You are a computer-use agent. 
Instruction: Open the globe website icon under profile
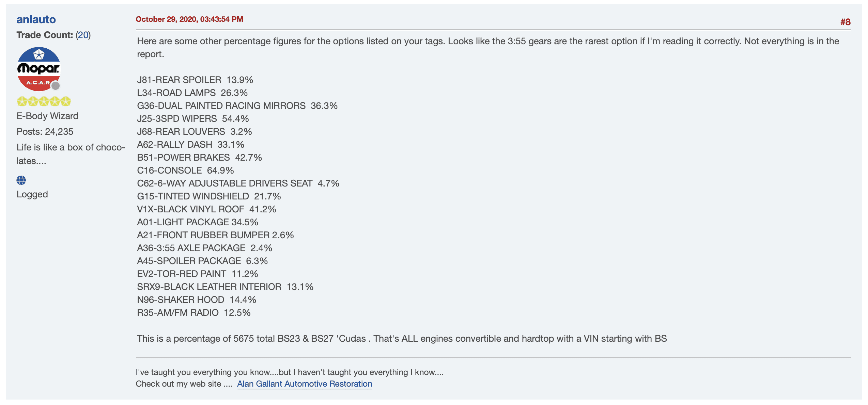point(21,180)
